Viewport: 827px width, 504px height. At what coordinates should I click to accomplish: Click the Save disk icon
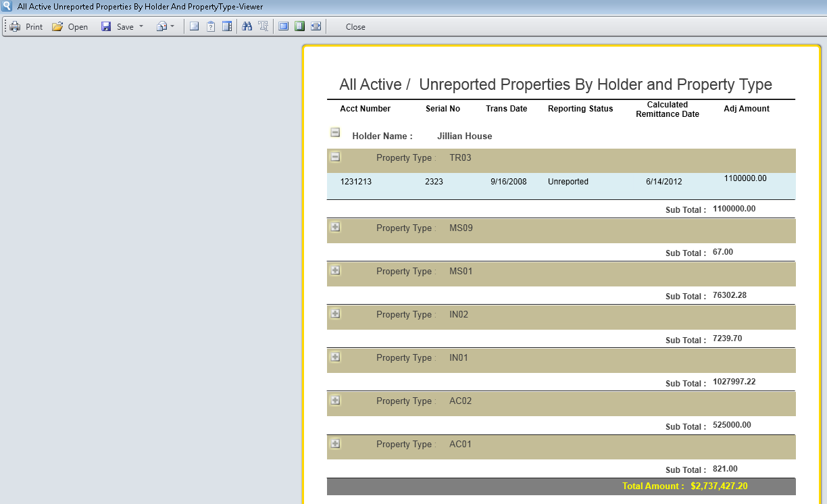click(x=106, y=26)
